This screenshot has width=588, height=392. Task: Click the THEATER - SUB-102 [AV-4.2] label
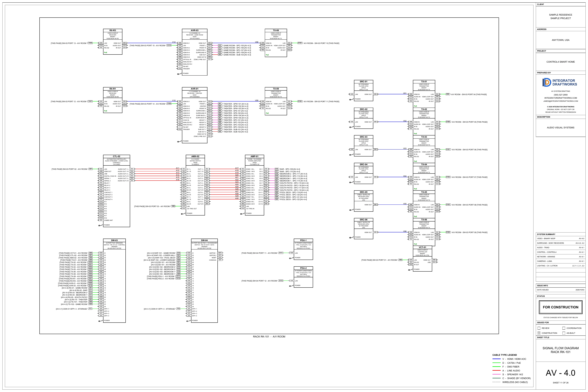pyautogui.click(x=236, y=132)
